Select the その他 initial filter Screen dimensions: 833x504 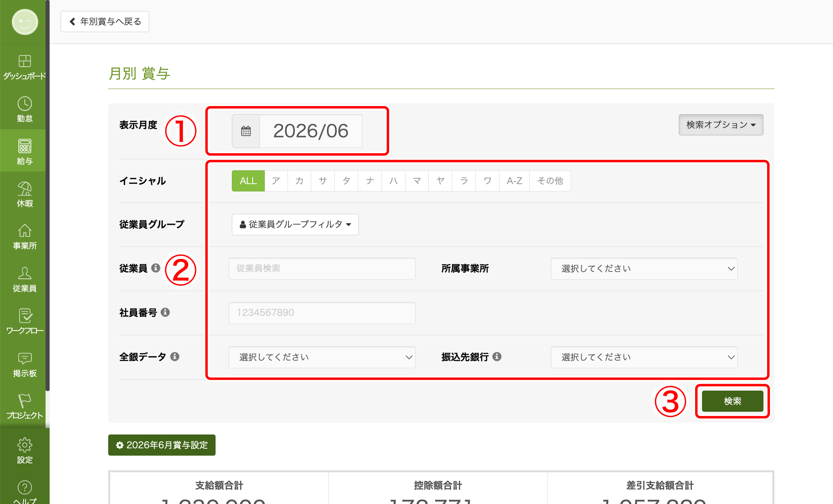[550, 181]
